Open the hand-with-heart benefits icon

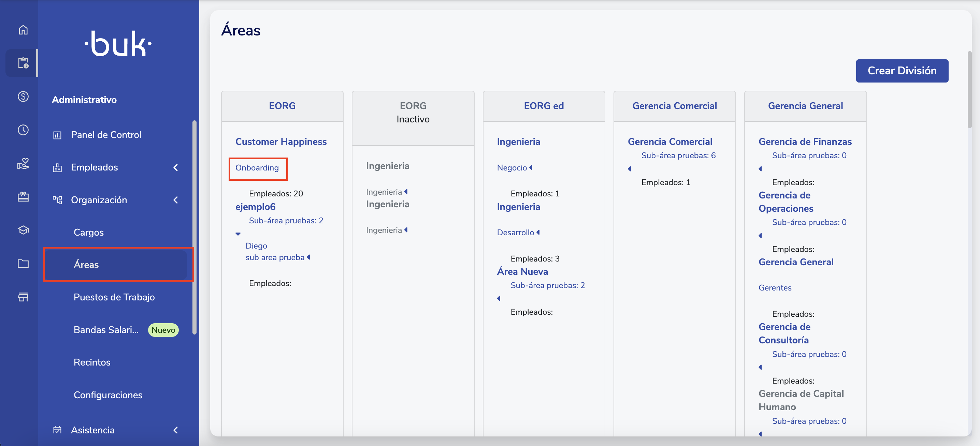coord(23,163)
